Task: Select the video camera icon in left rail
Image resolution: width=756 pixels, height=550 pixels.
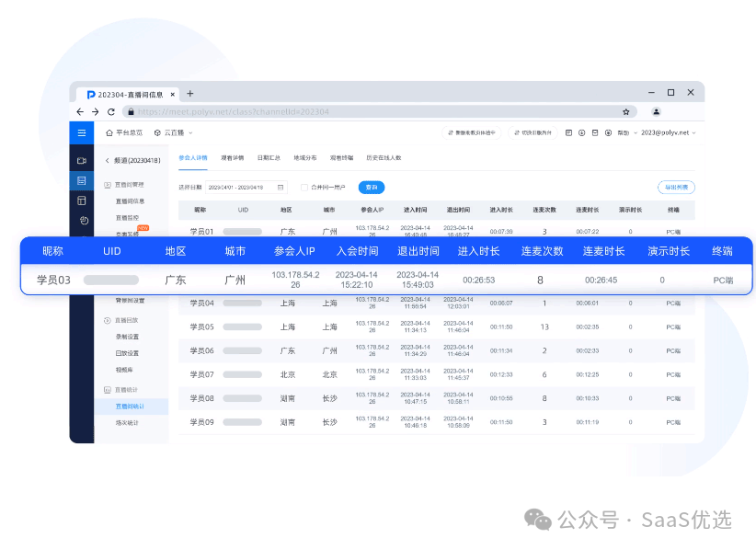Action: [x=82, y=160]
